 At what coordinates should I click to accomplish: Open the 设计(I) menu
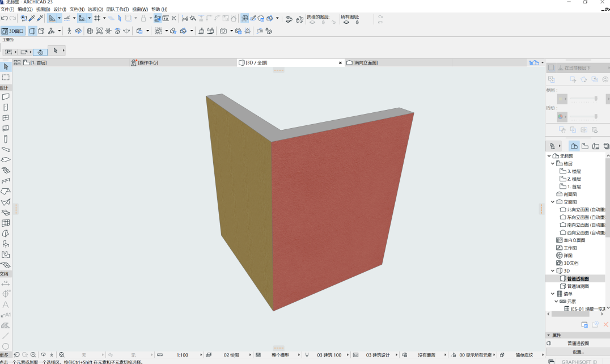coord(60,9)
